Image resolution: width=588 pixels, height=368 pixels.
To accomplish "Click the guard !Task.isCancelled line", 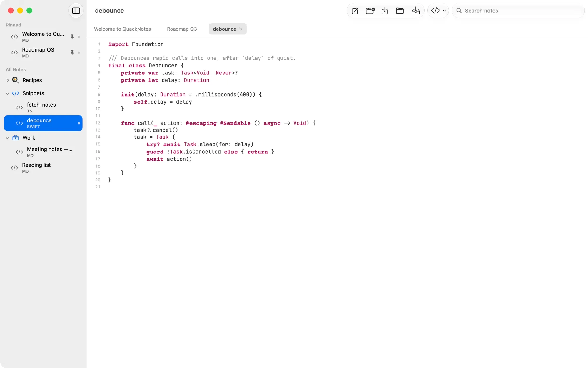I will tap(210, 152).
